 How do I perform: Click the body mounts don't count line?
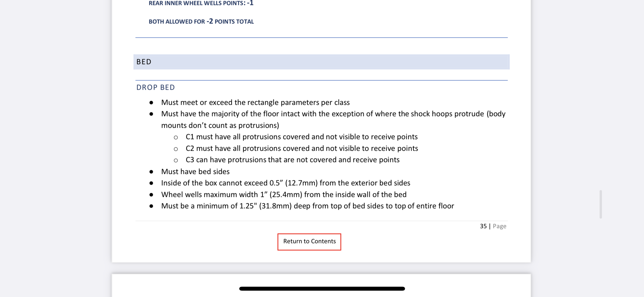(x=220, y=125)
